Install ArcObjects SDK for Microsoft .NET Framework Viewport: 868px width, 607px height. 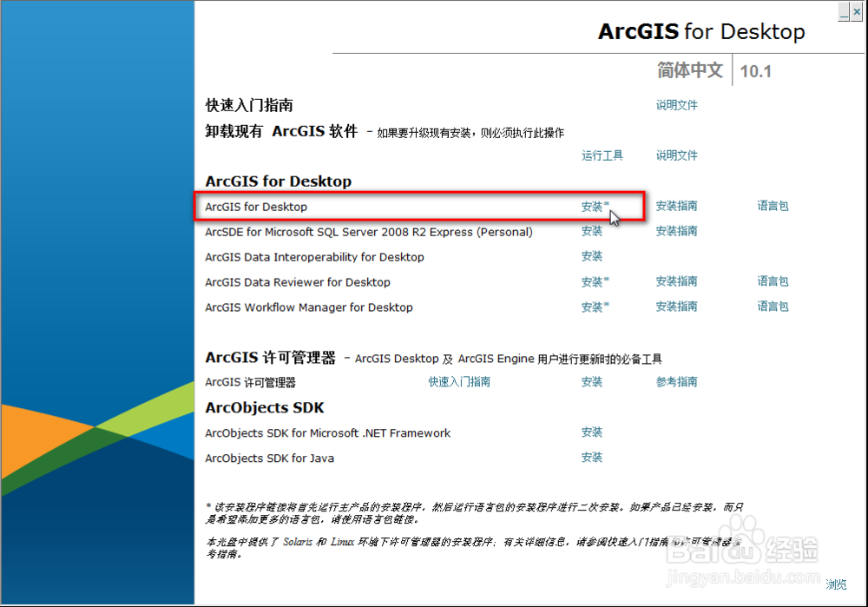[592, 432]
